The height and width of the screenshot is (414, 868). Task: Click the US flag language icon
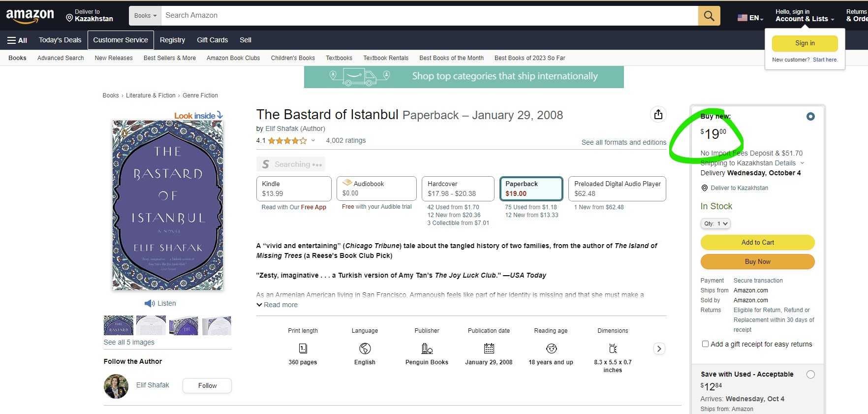pyautogui.click(x=743, y=18)
